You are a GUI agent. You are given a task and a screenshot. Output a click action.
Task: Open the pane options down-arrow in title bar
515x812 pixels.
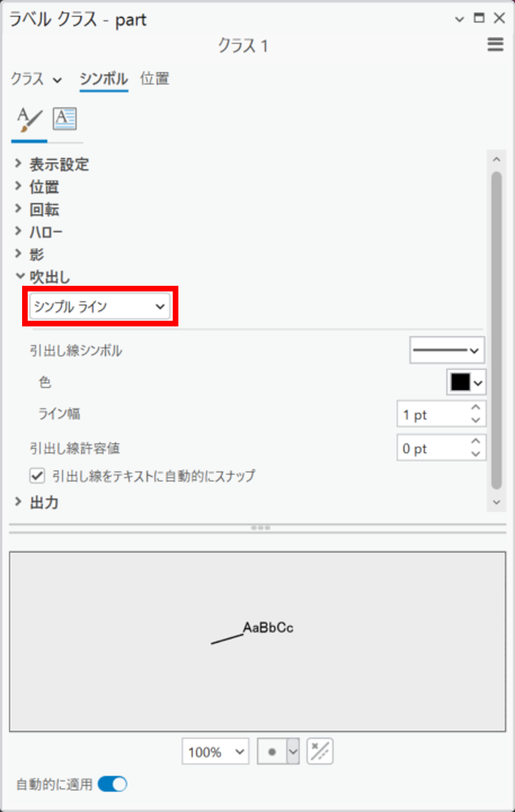pyautogui.click(x=459, y=19)
